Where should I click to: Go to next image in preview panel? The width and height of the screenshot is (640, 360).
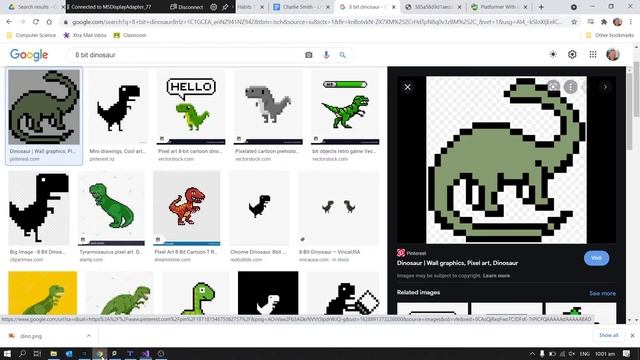pyautogui.click(x=605, y=87)
